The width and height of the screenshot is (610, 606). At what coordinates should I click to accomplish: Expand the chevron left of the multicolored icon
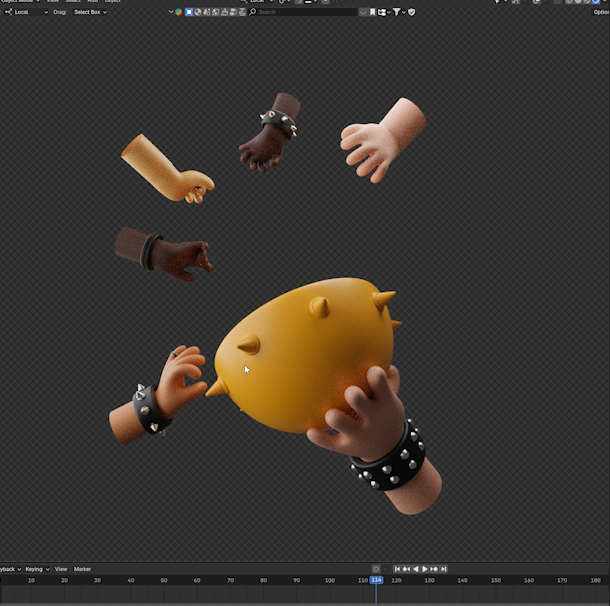[171, 12]
